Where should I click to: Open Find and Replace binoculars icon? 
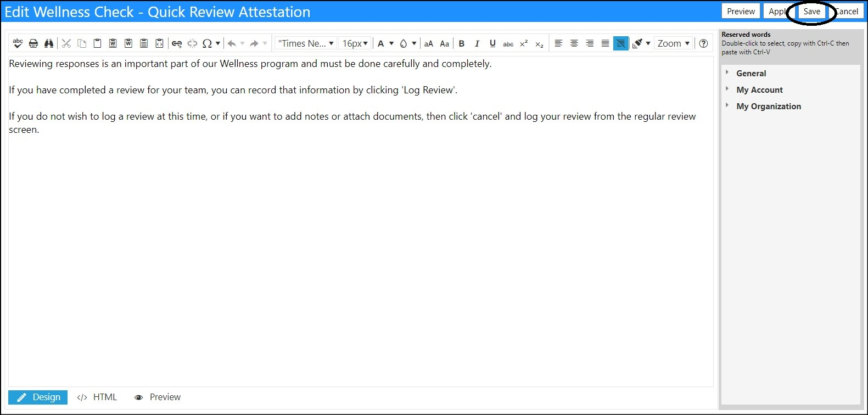coord(49,43)
